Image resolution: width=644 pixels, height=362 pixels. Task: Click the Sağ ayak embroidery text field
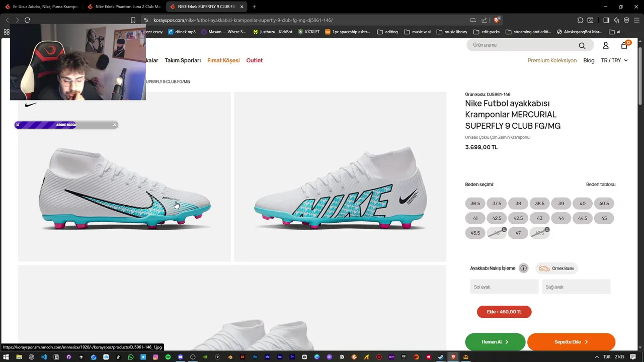pos(576,287)
